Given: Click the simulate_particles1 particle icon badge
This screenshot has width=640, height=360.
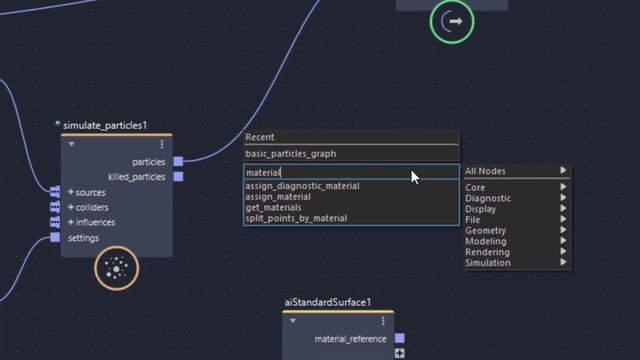Looking at the screenshot, I should pos(117,268).
